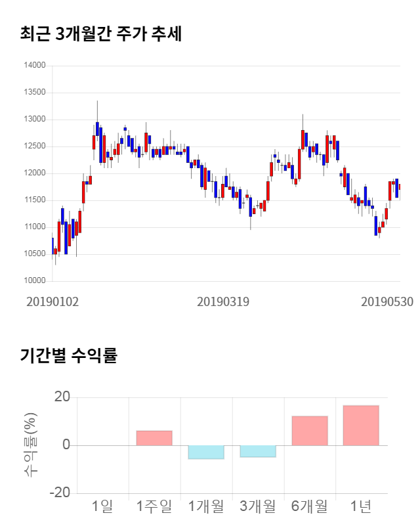Select the 1개월 negative return bar
The width and height of the screenshot is (420, 532).
coord(206,452)
